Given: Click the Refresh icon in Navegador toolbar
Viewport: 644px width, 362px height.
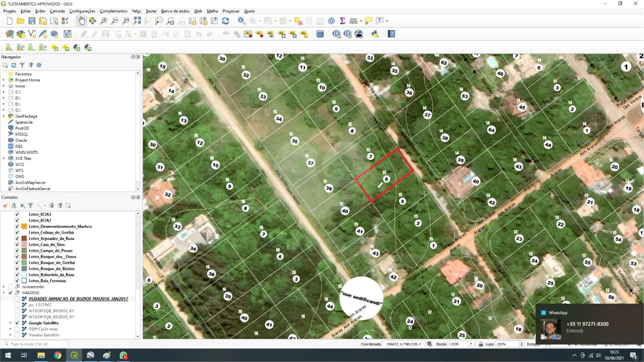Looking at the screenshot, I should pos(14,65).
